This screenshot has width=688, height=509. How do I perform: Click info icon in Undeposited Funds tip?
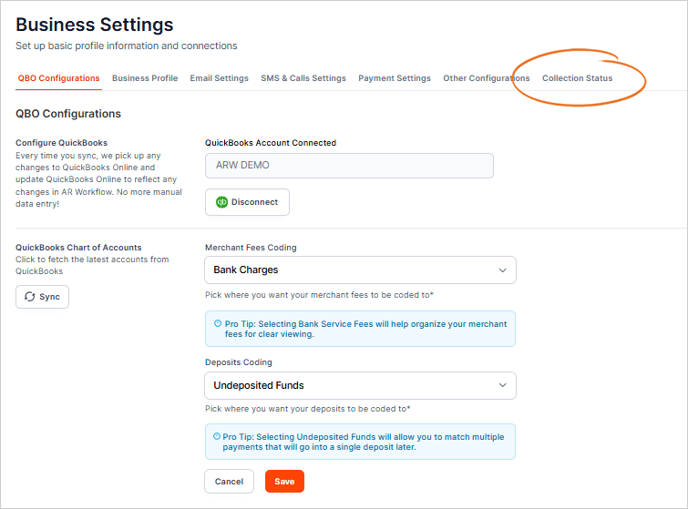(217, 436)
